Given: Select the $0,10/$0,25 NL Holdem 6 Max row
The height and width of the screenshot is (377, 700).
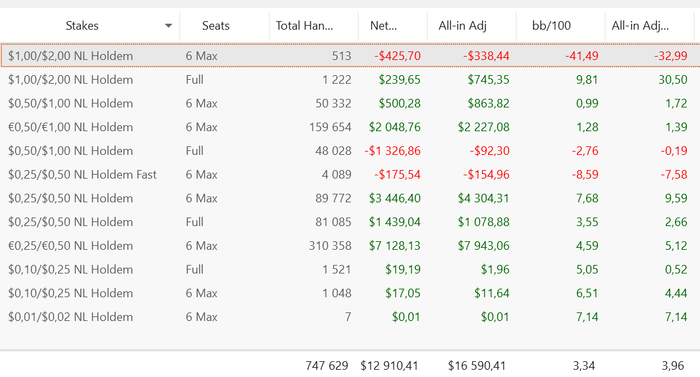Looking at the screenshot, I should (x=350, y=293).
